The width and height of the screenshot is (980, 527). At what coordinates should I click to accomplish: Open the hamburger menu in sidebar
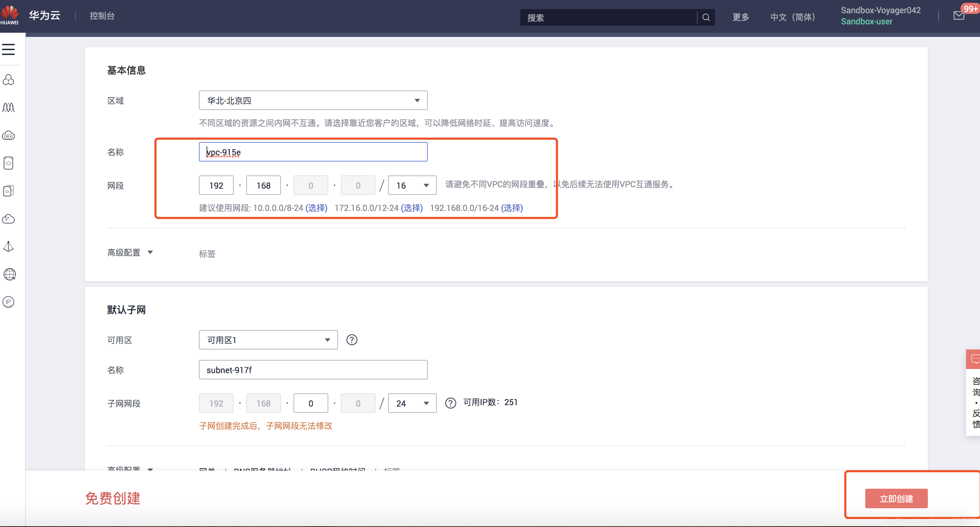pyautogui.click(x=8, y=49)
